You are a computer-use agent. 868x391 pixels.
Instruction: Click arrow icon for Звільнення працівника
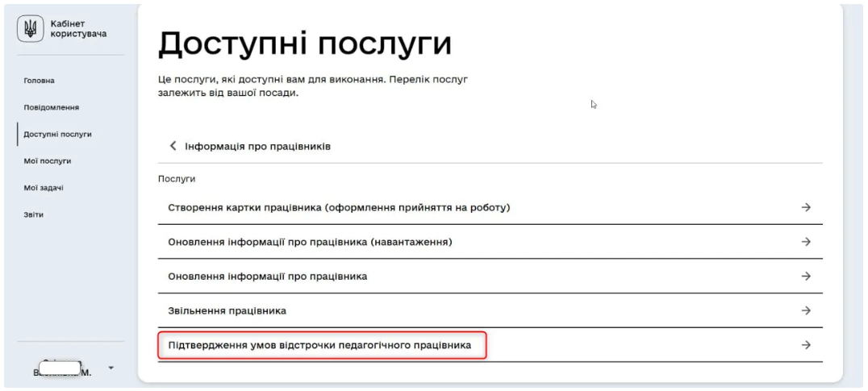pos(805,310)
